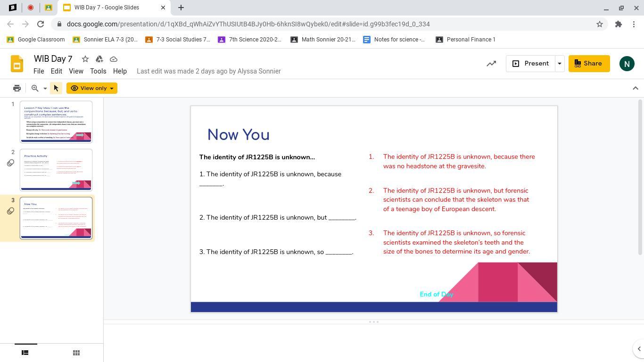Collapse the menus with the up chevron
This screenshot has height=362, width=644.
[635, 88]
